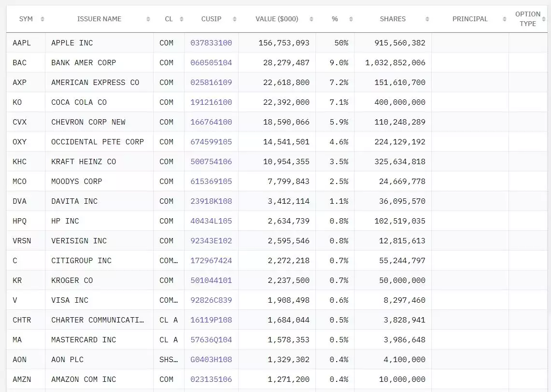Open Apple CUSIP link 037833100
This screenshot has width=551, height=392.
click(x=211, y=43)
